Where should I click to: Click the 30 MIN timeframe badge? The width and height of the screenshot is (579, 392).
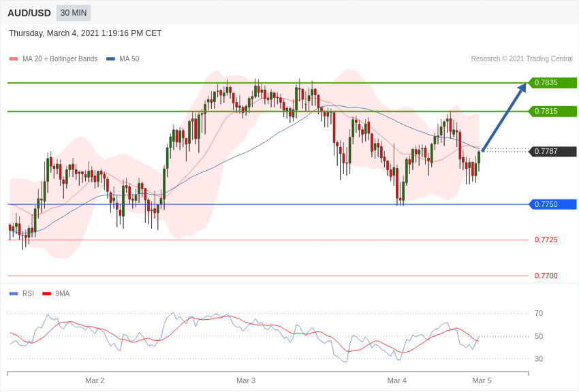[x=74, y=13]
